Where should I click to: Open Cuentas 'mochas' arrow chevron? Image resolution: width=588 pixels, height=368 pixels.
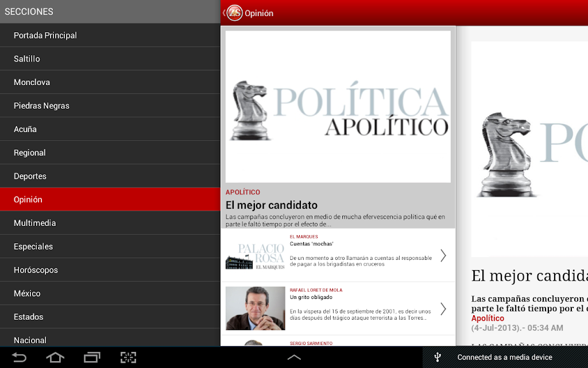[x=443, y=255]
